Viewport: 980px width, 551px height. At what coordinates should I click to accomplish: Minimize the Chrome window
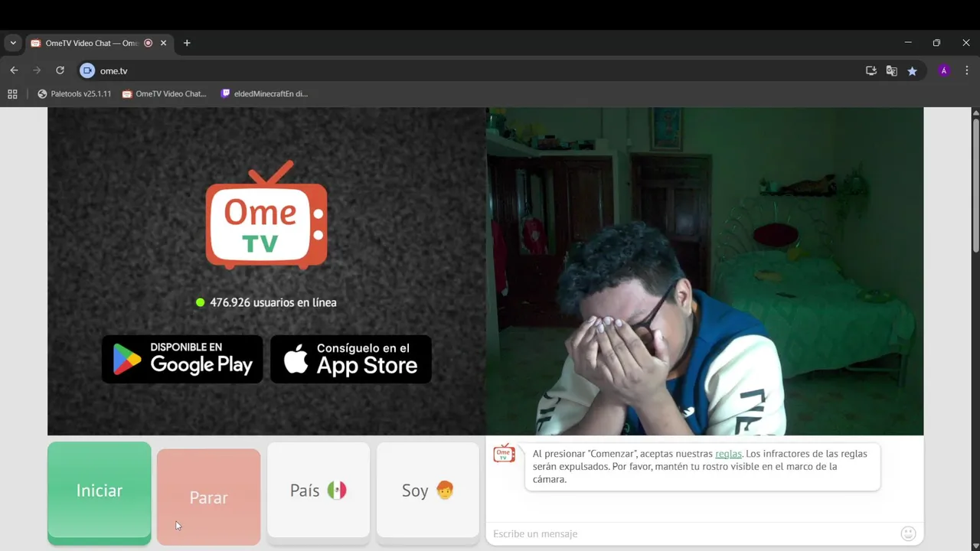pyautogui.click(x=908, y=43)
